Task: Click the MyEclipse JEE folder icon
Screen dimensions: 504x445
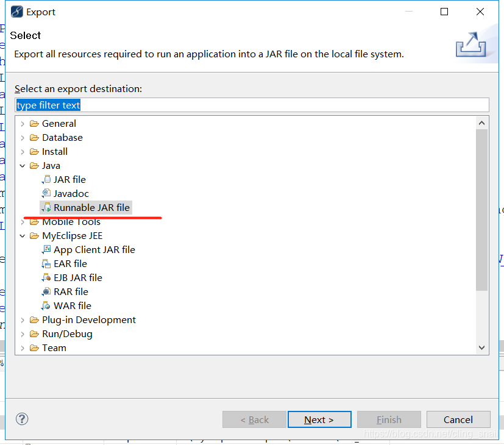Action: [34, 236]
